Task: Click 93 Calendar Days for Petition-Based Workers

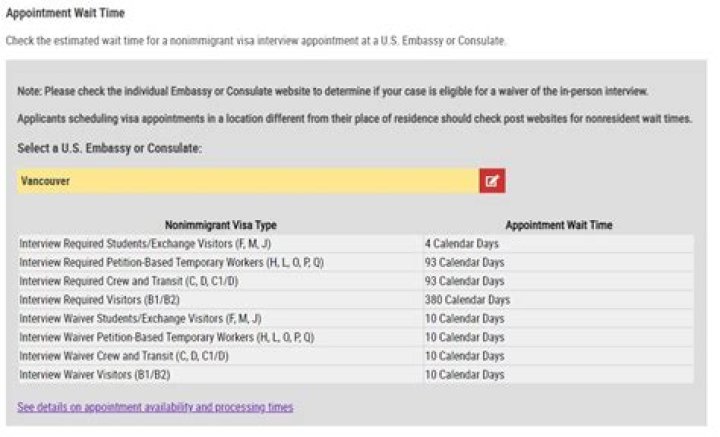Action: (464, 263)
